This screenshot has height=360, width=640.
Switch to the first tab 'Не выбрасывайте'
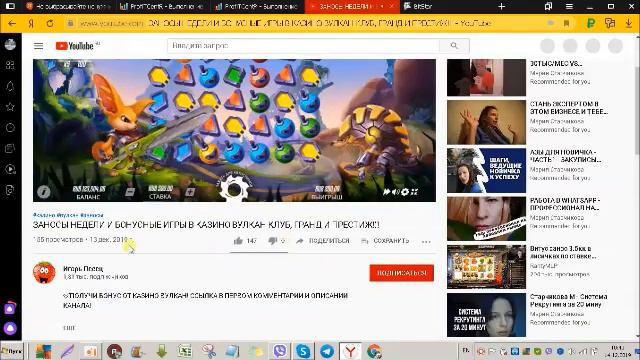point(68,7)
